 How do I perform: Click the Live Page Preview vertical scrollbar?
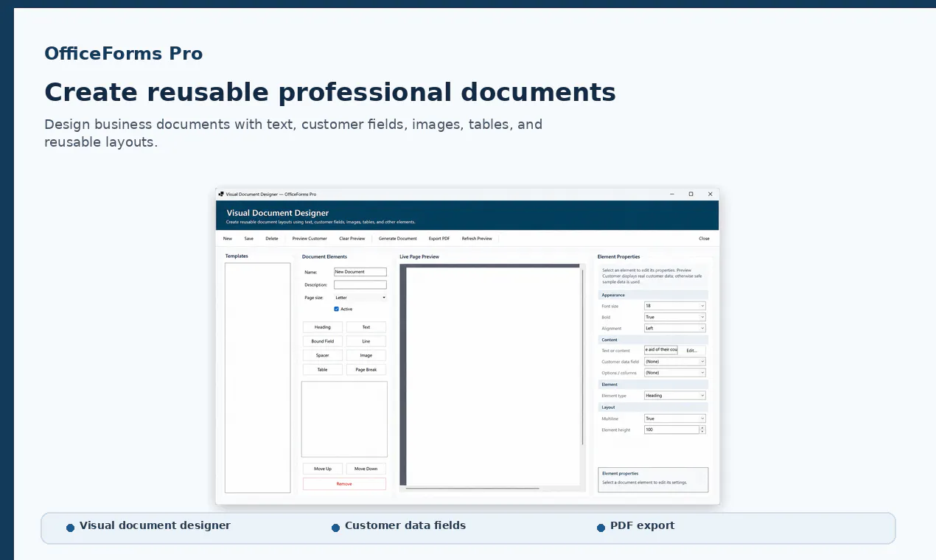pyautogui.click(x=582, y=357)
